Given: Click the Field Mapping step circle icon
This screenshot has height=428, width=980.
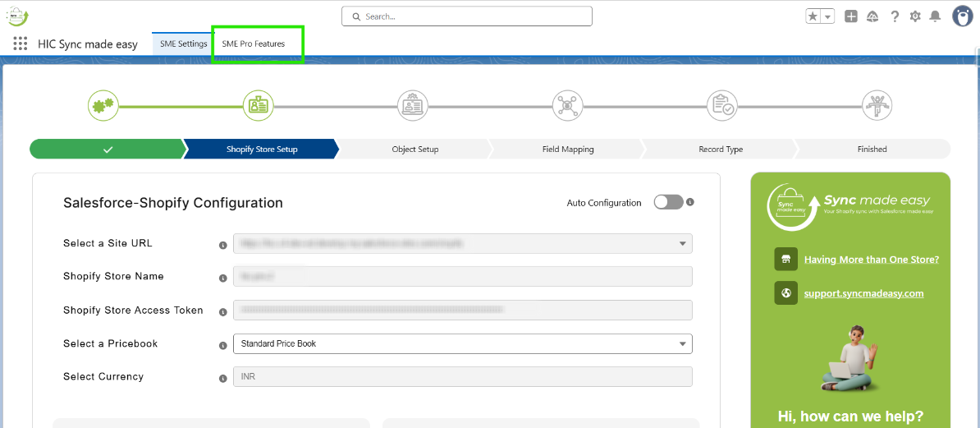Looking at the screenshot, I should tap(567, 106).
